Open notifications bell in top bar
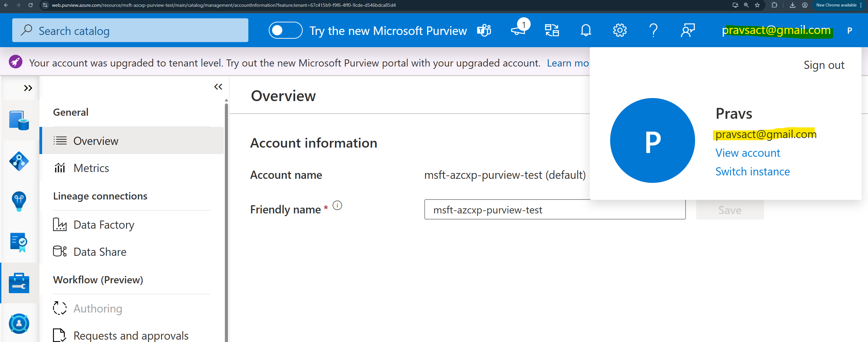The image size is (868, 342). pos(585,30)
